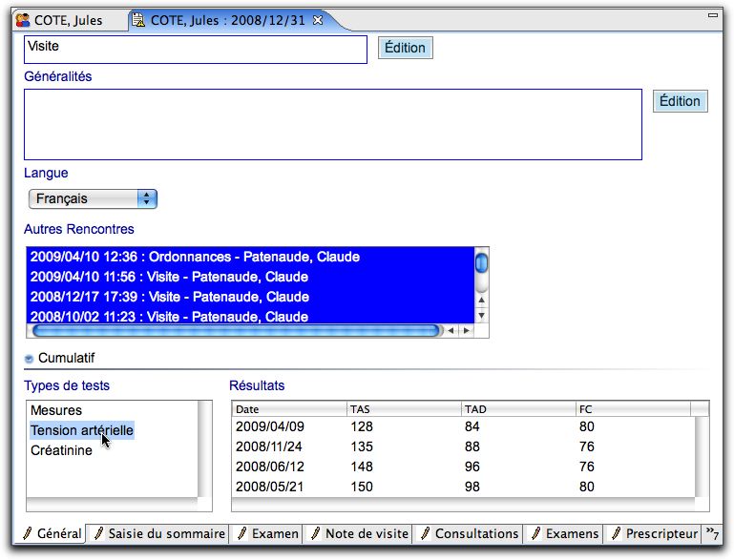Click scroll right arrow in Autres Rencontres
The width and height of the screenshot is (734, 560).
pos(466,331)
